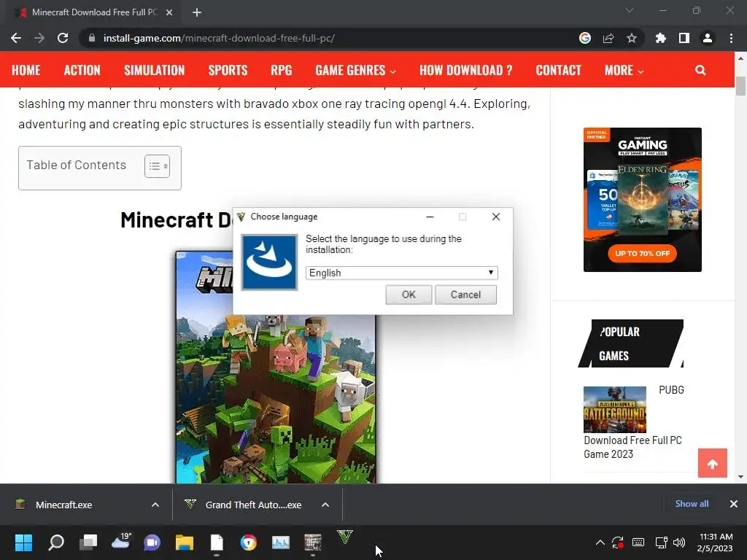
Task: Open the Extensions puzzle icon
Action: (661, 38)
